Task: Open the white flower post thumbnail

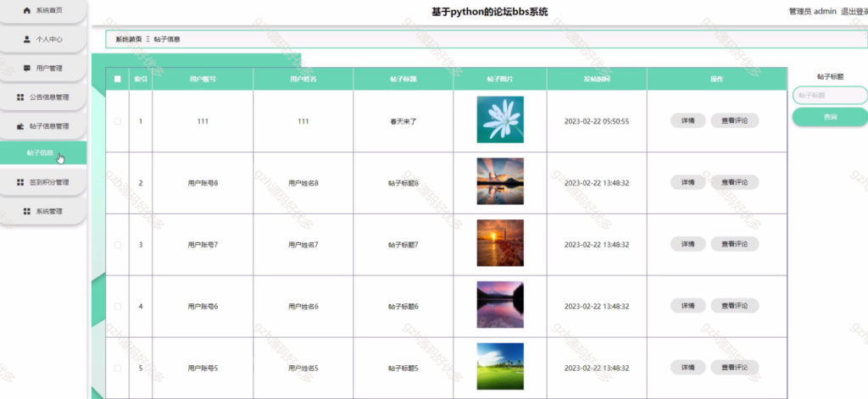Action: tap(500, 119)
